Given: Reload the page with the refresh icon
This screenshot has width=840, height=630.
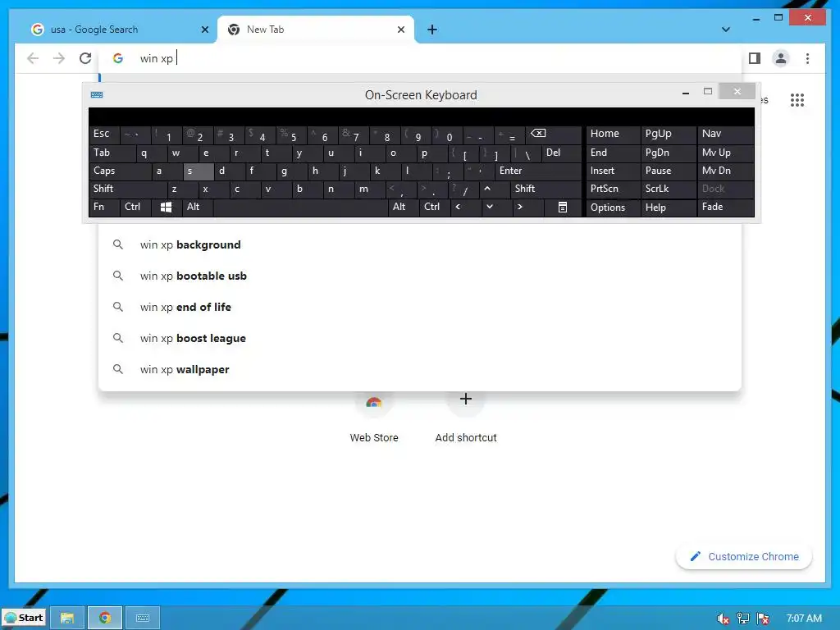Looking at the screenshot, I should pos(85,58).
